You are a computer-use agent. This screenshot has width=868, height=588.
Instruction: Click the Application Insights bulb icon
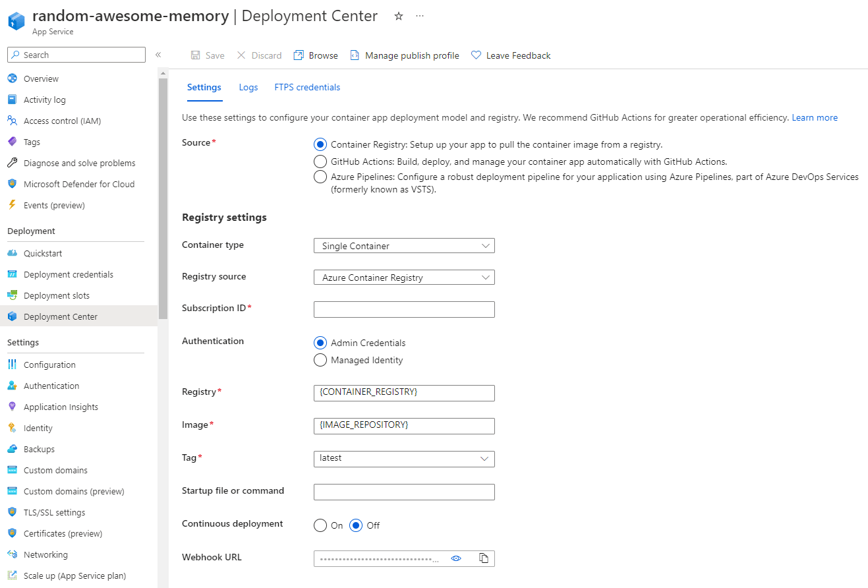(12, 407)
